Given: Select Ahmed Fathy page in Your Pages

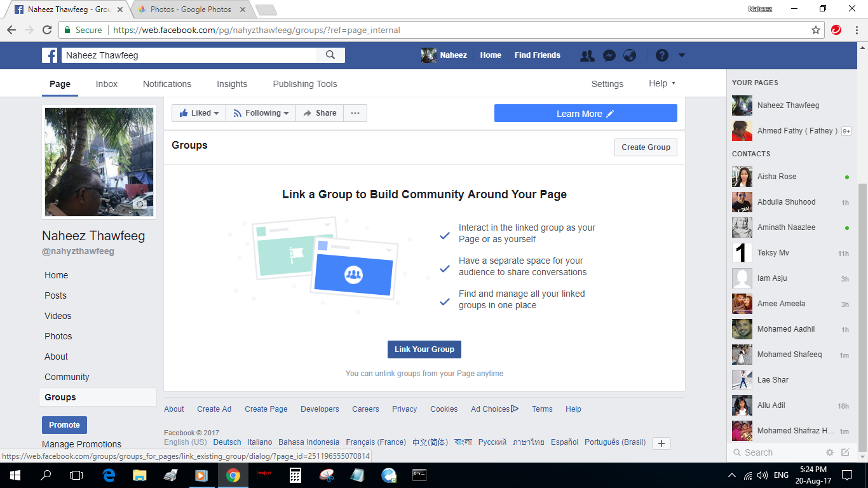Looking at the screenshot, I should pos(790,131).
